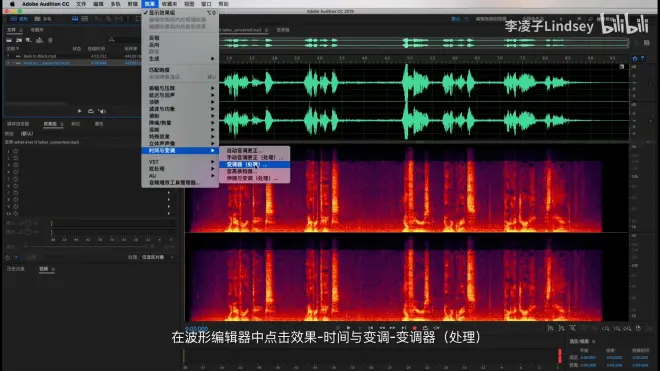Choose 伸缩与变调（处理） from submenu

pos(255,178)
